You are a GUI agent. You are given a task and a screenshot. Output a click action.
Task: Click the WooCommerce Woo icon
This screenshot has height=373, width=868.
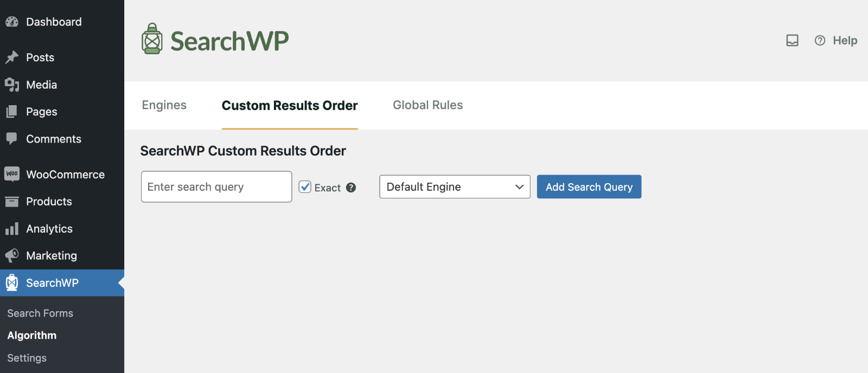(12, 174)
